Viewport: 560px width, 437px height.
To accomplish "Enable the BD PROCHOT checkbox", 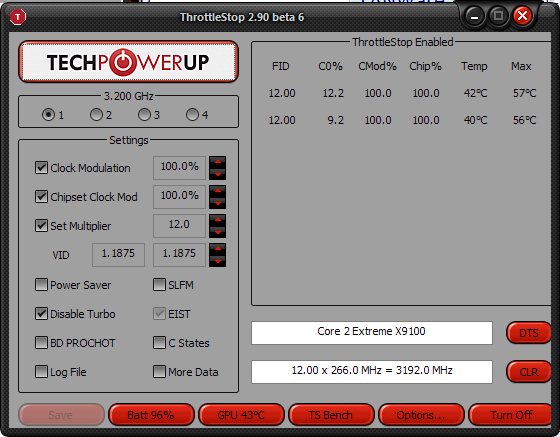I will point(41,342).
